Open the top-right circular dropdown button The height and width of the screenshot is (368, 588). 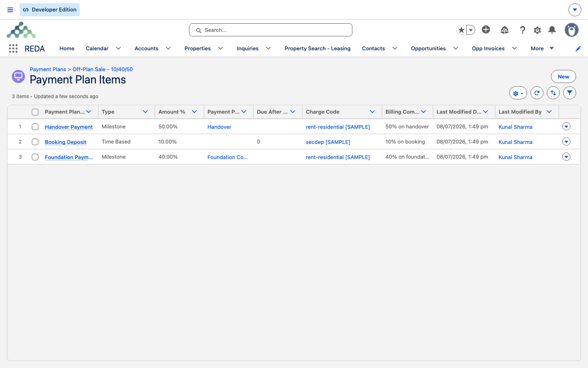(x=575, y=9)
